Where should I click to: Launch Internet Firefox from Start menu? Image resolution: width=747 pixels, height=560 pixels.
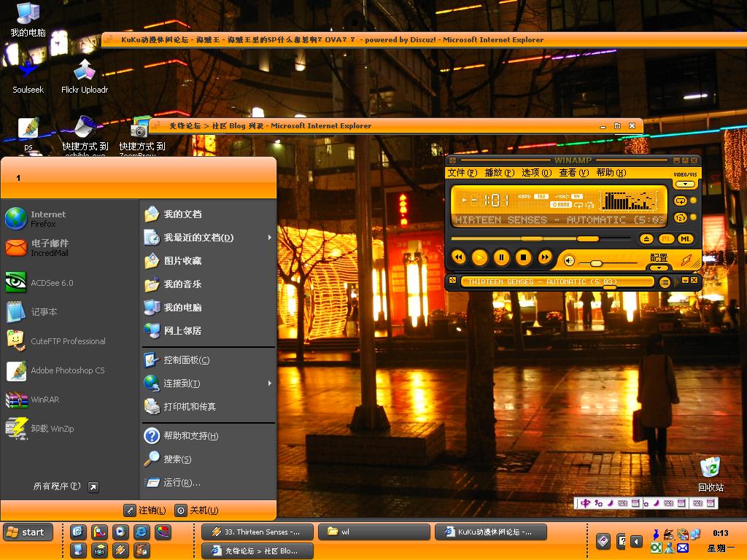(x=69, y=219)
